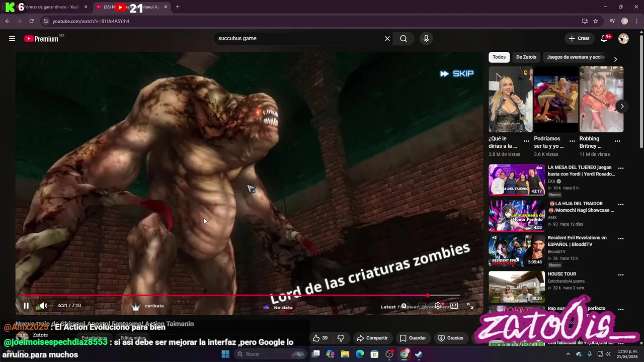The width and height of the screenshot is (644, 362).
Task: Open File Explorer from the taskbar
Action: (x=345, y=354)
